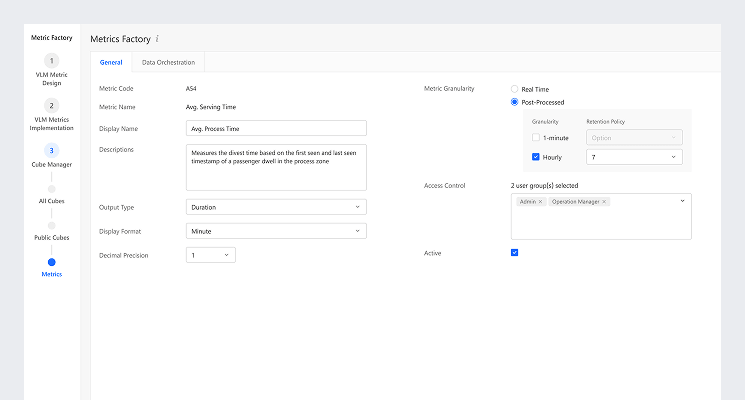Enable the 1-minute granularity checkbox
Image resolution: width=745 pixels, height=400 pixels.
coord(536,137)
